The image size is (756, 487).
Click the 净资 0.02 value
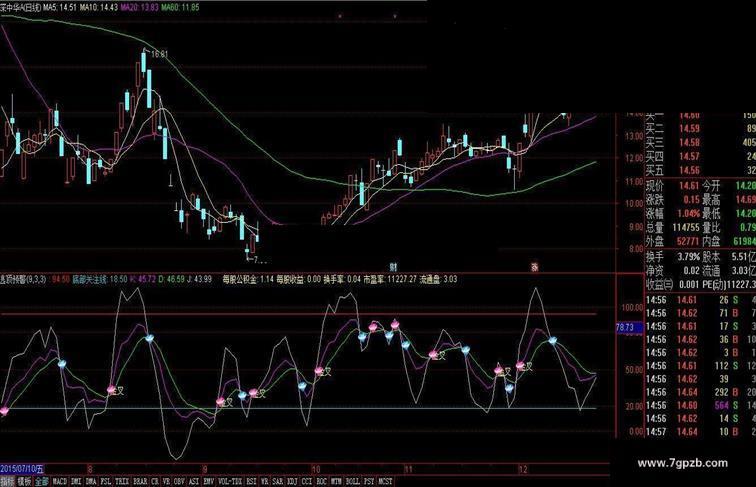673,271
